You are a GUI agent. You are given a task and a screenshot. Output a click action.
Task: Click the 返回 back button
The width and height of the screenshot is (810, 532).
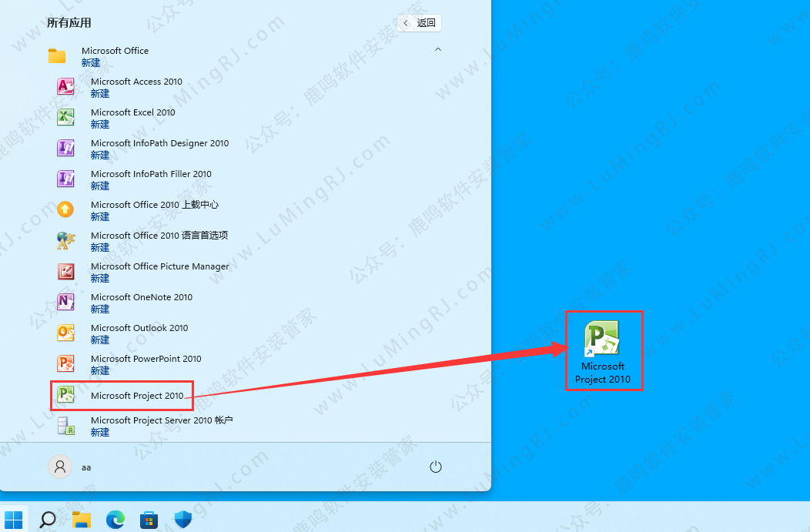(420, 23)
